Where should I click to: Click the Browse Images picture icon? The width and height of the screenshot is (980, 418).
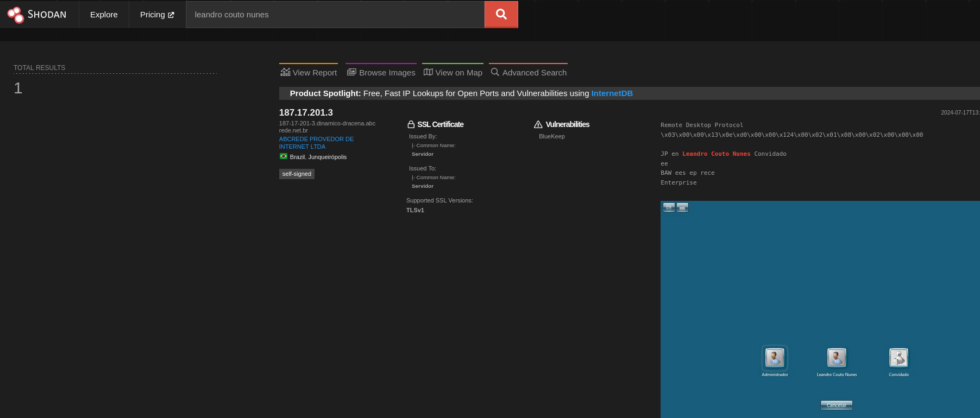click(351, 72)
